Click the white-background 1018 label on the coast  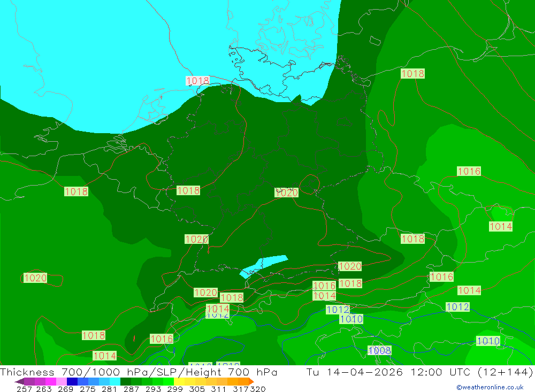pyautogui.click(x=197, y=81)
